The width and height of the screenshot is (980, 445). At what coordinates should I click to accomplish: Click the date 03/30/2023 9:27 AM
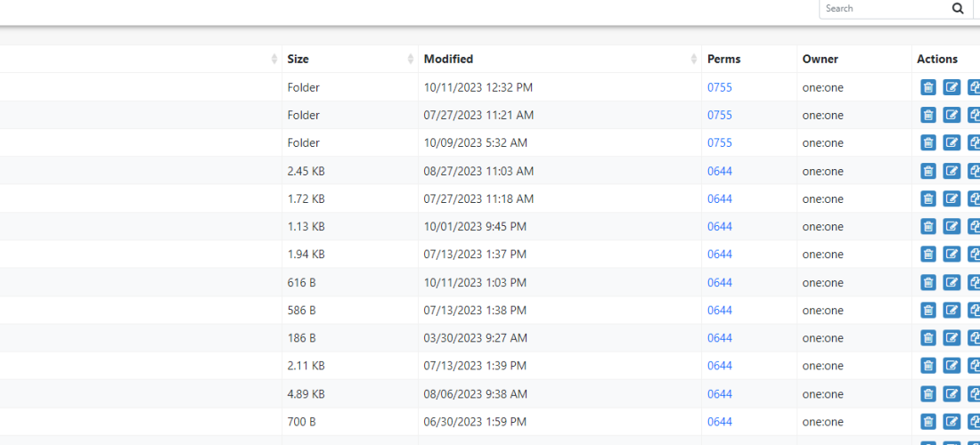476,337
